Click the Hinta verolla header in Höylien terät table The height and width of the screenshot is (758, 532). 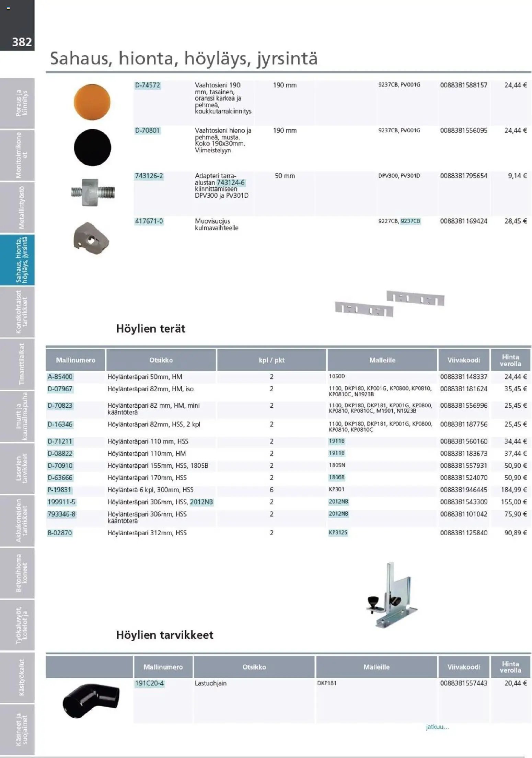point(510,360)
